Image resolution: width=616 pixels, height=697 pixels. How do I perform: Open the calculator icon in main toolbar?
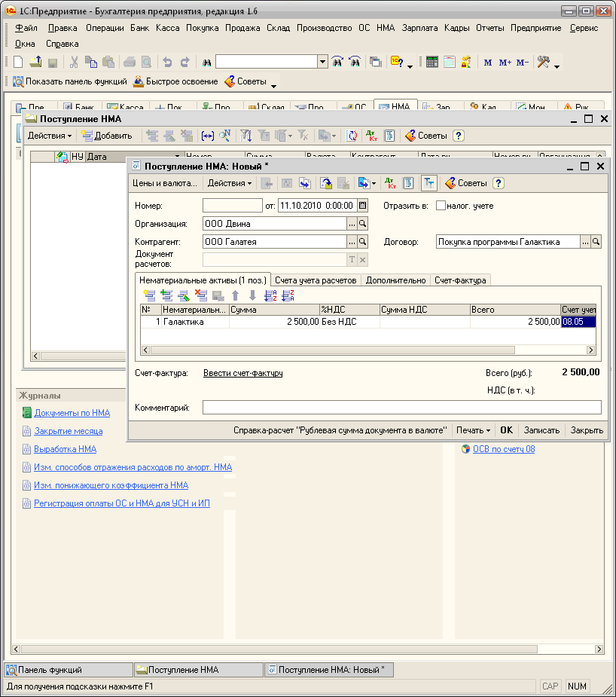click(x=432, y=63)
